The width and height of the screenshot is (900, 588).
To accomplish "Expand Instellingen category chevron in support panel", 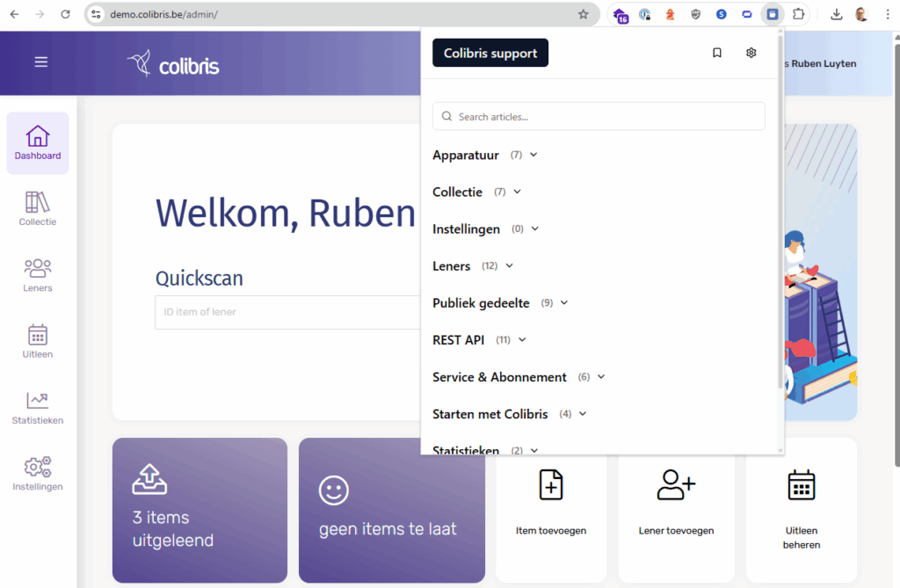I will point(535,229).
